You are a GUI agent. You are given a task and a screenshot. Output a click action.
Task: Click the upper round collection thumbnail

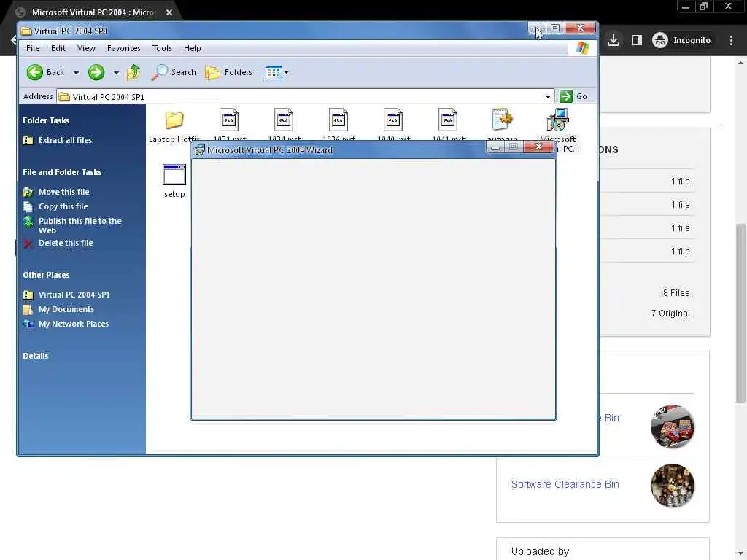[673, 426]
